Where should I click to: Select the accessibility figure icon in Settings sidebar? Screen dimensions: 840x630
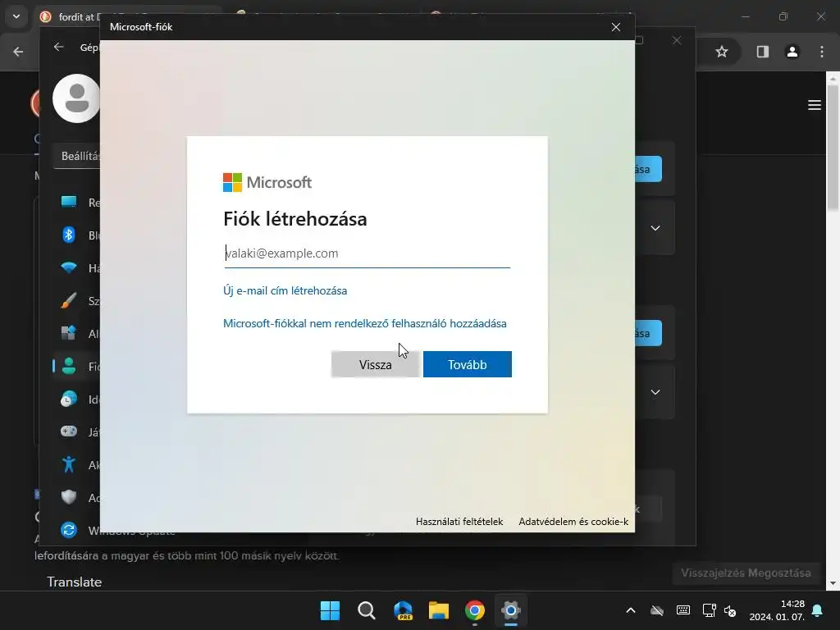69,464
